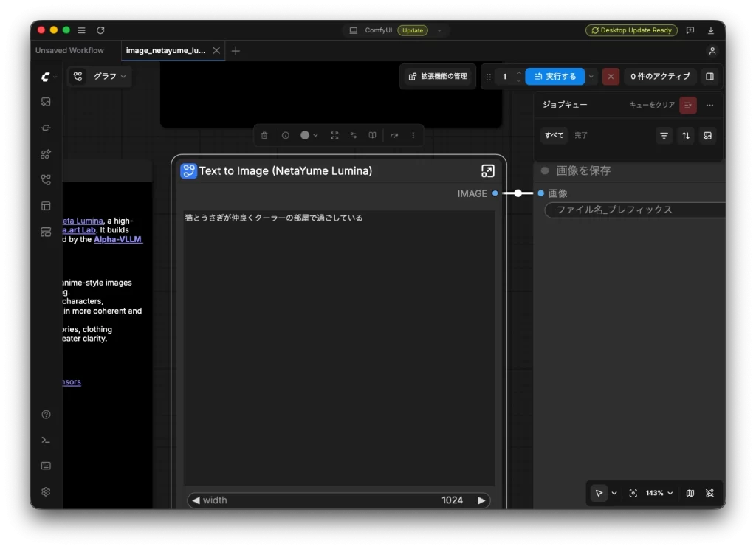
Task: Click the width value slider field
Action: 339,500
